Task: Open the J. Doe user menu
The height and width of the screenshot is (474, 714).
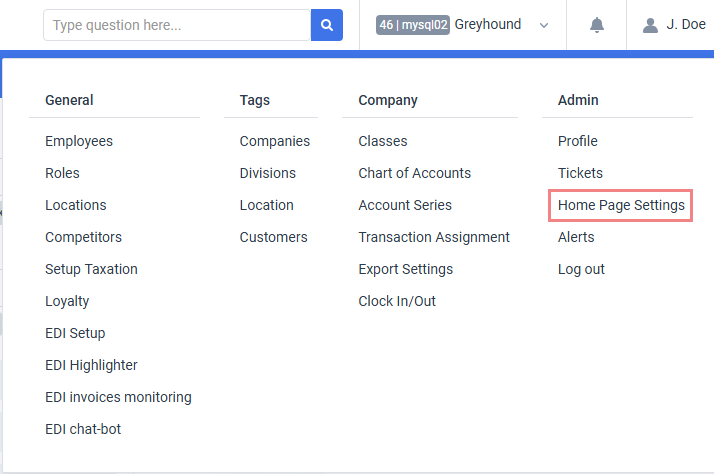Action: pyautogui.click(x=686, y=24)
